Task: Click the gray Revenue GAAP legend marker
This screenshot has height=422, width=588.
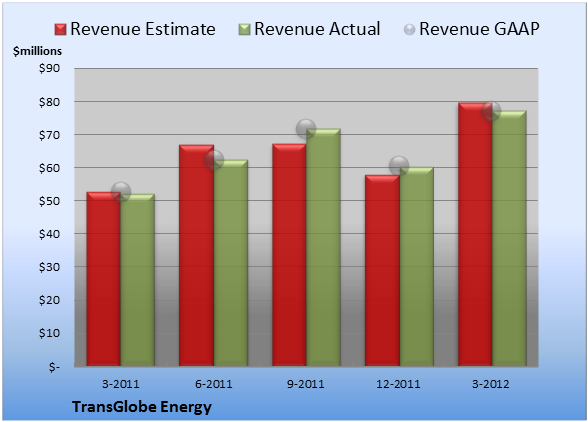Action: pos(410,29)
